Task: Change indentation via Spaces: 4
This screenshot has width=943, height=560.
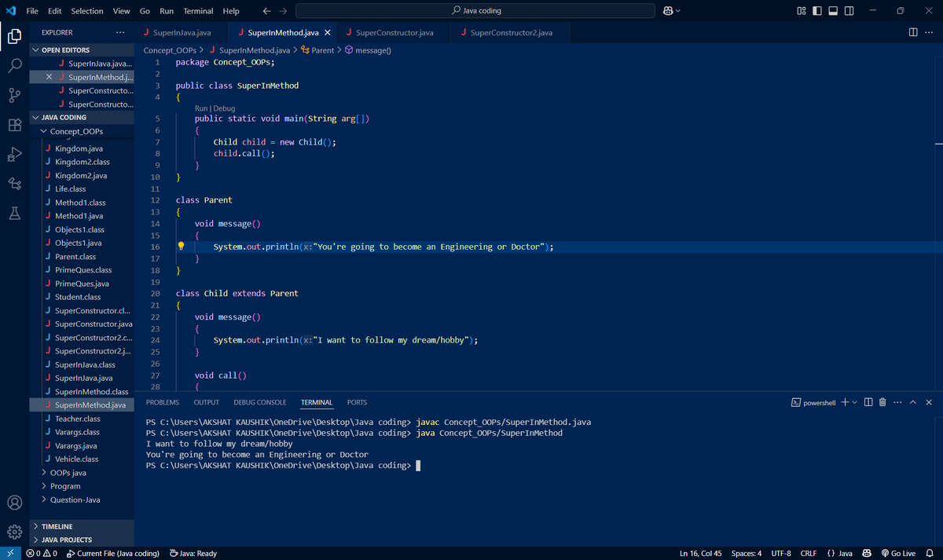Action: click(746, 554)
